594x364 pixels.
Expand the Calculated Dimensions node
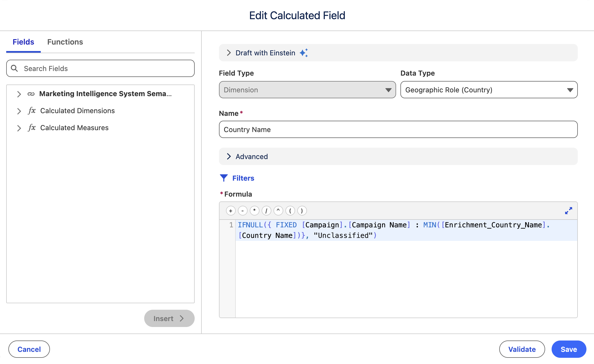click(19, 111)
